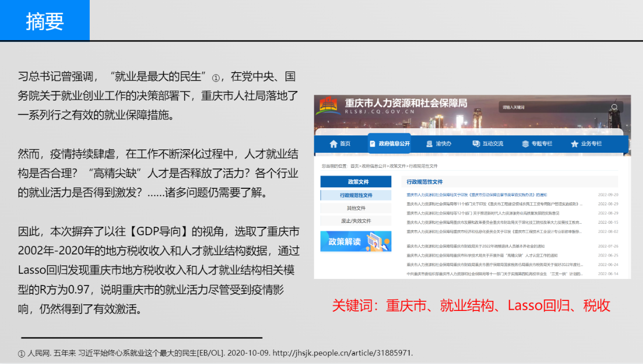Viewport: 643px width, 364px height.
Task: Click the 人民网 footnote citation
Action: [x=216, y=353]
